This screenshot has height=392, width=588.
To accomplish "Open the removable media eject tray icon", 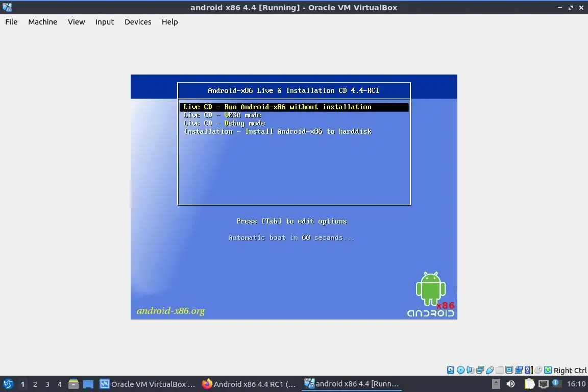I will (x=496, y=384).
